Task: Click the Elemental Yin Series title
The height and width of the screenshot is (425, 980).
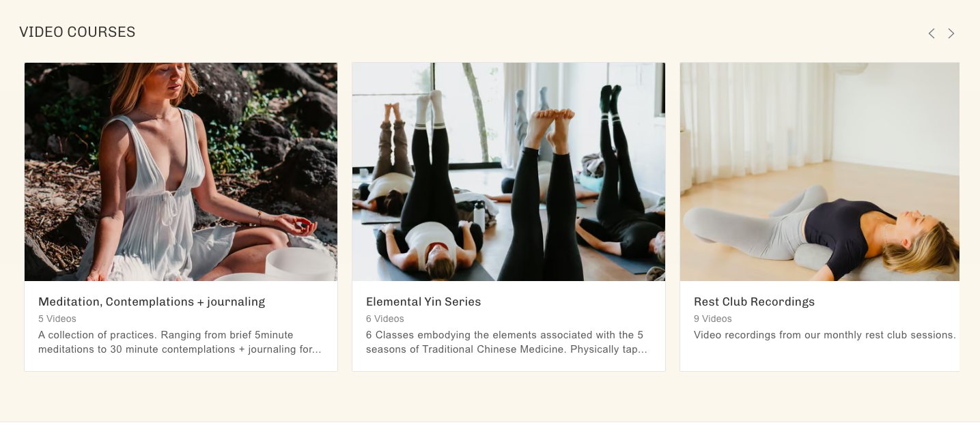Action: 423,302
